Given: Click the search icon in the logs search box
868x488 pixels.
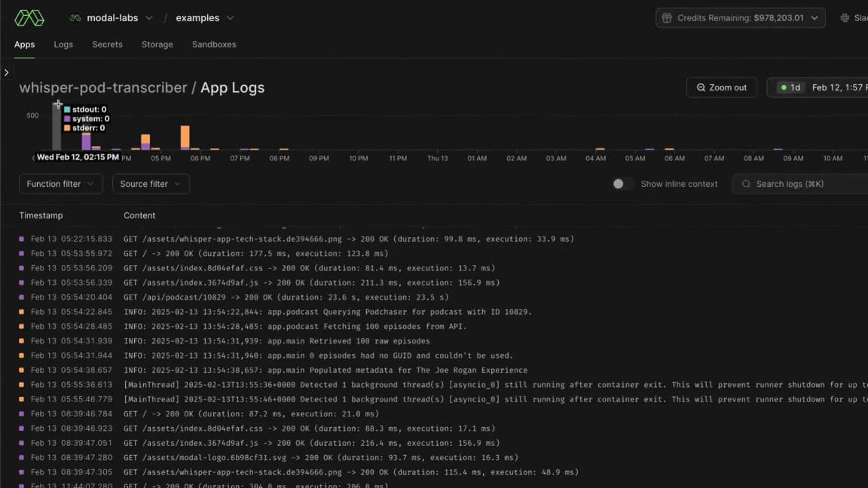Looking at the screenshot, I should (746, 184).
